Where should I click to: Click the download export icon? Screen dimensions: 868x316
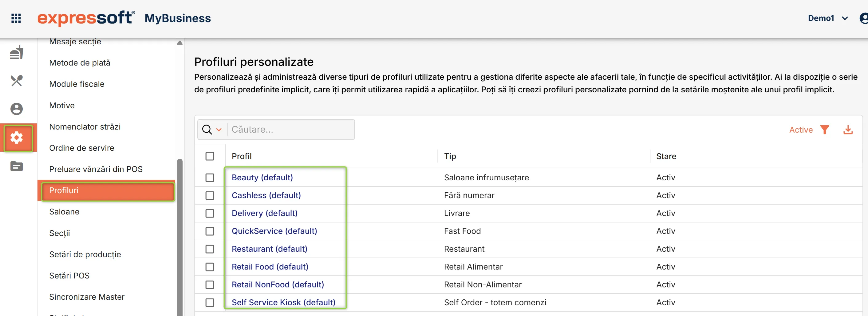point(848,130)
